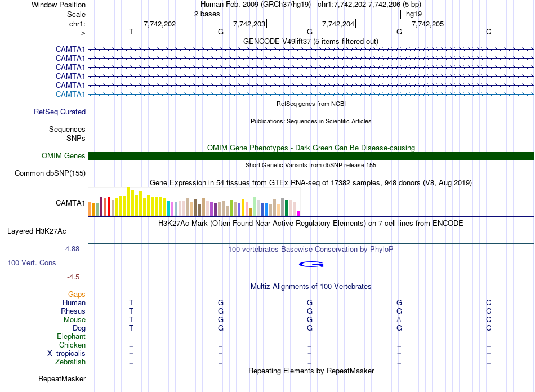This screenshot has width=535, height=392.
Task: Click the 2 bases scale bar
Action: pos(311,14)
